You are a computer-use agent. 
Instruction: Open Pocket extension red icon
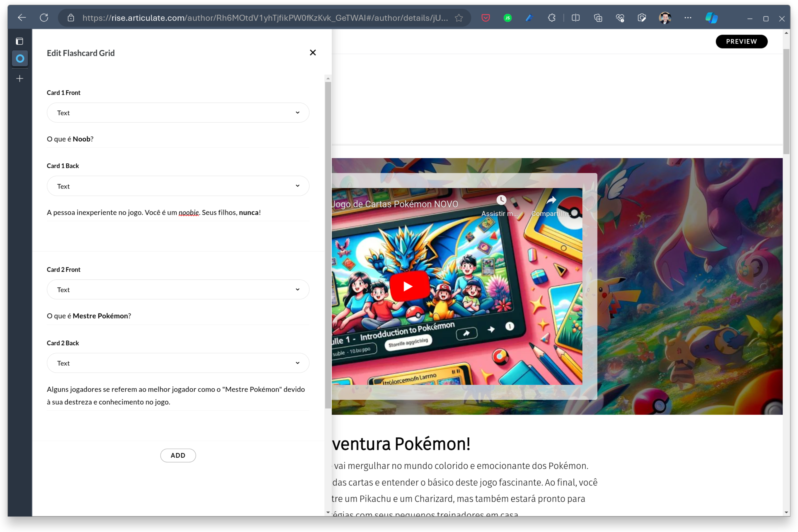pyautogui.click(x=485, y=18)
